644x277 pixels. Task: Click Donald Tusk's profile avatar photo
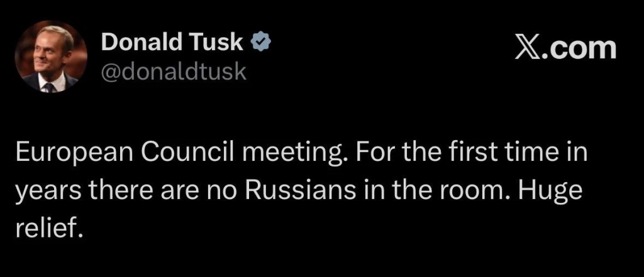point(50,57)
